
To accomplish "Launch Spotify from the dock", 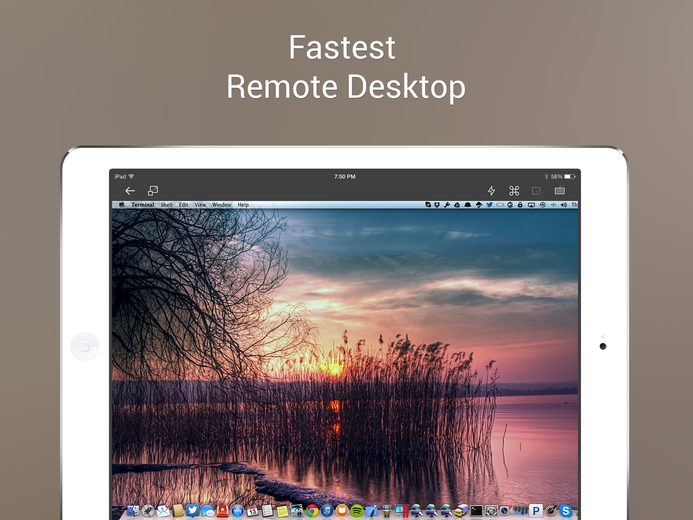I will pyautogui.click(x=357, y=511).
